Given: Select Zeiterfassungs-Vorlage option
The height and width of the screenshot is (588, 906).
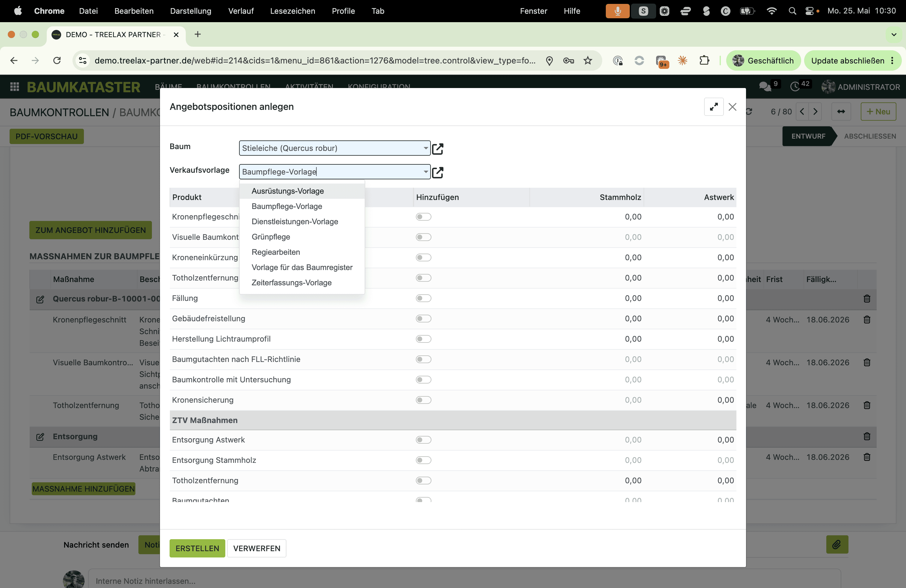Looking at the screenshot, I should (302, 283).
